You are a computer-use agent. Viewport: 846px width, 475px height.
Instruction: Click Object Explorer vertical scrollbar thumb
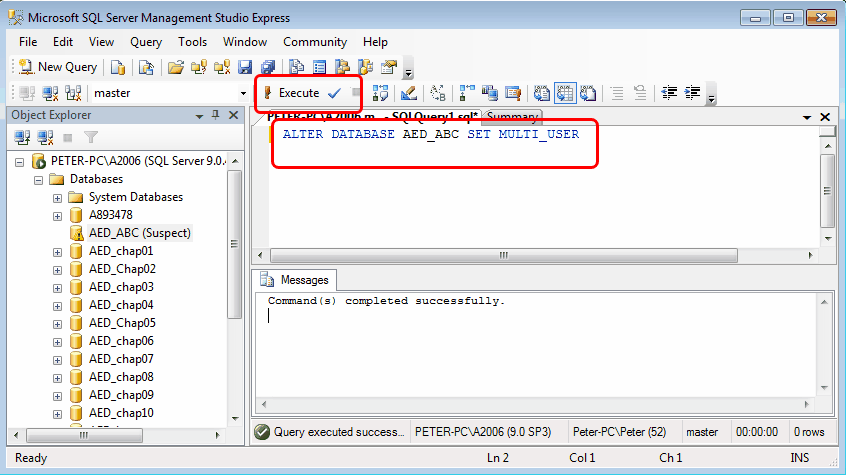coord(234,244)
